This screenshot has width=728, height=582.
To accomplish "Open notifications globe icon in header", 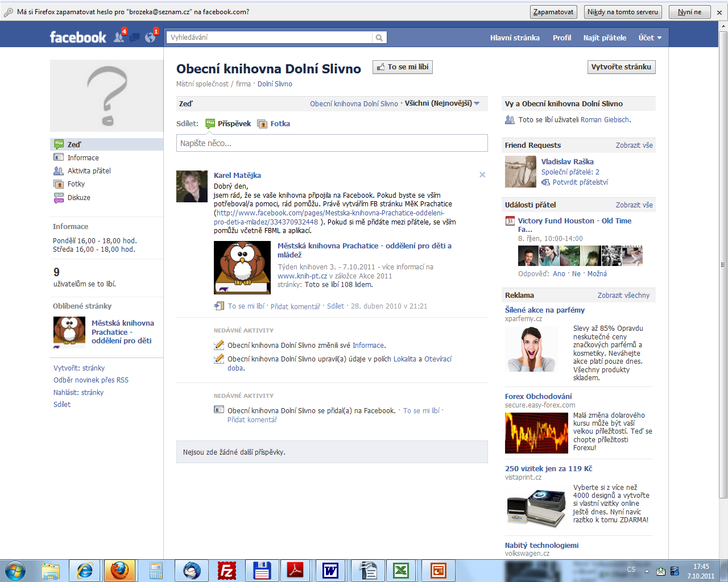I will click(x=150, y=38).
